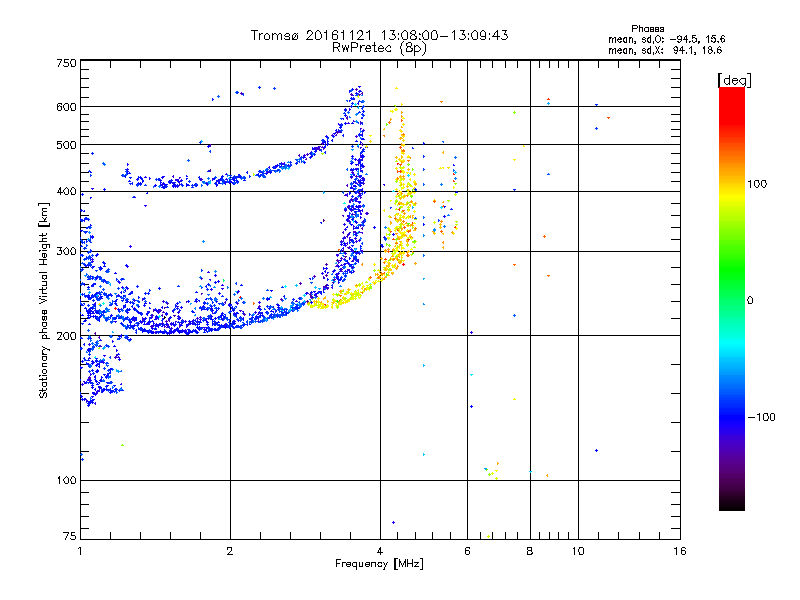
Task: Click the "Stationary phase Virtual Height [km]" axis title
Action: (44, 301)
